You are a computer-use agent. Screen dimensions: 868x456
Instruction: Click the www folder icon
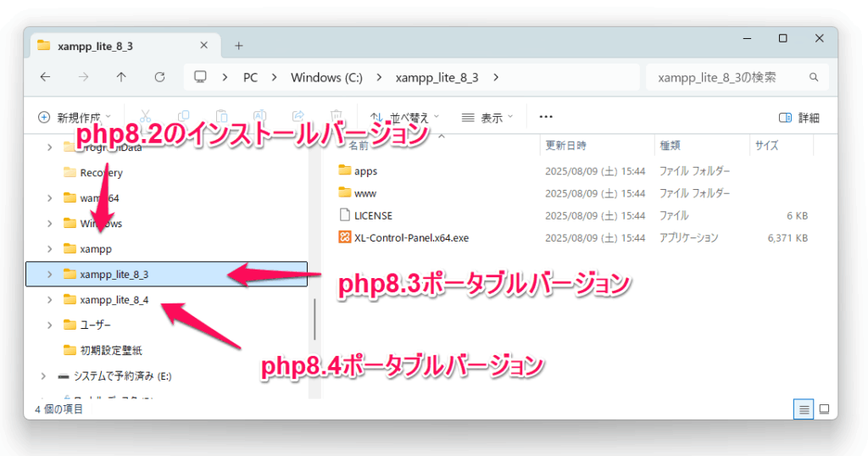(344, 192)
